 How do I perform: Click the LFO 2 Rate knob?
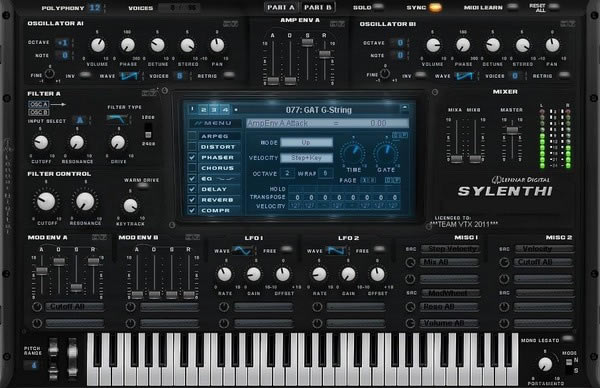(x=319, y=274)
